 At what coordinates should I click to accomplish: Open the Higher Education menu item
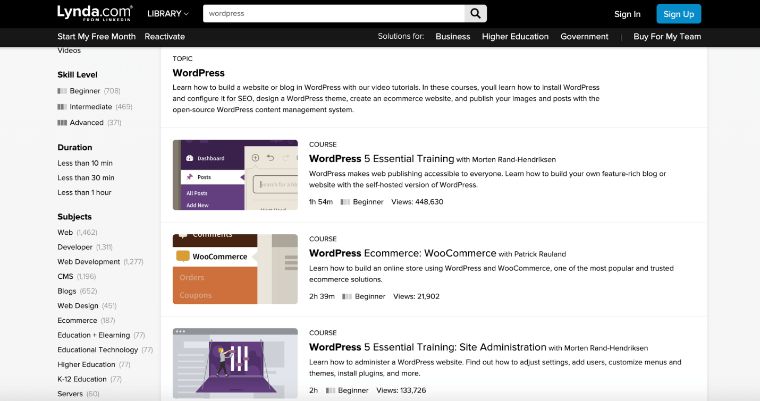coord(515,36)
